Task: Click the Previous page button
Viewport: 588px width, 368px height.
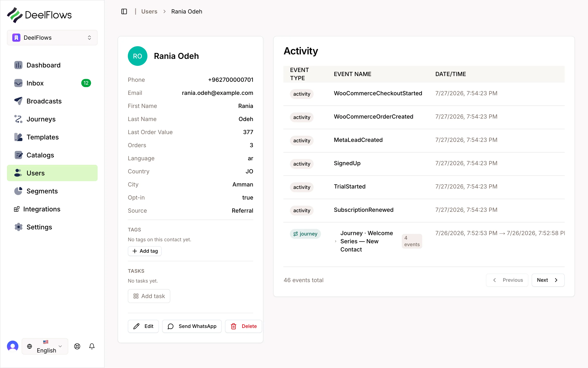Action: (507, 280)
